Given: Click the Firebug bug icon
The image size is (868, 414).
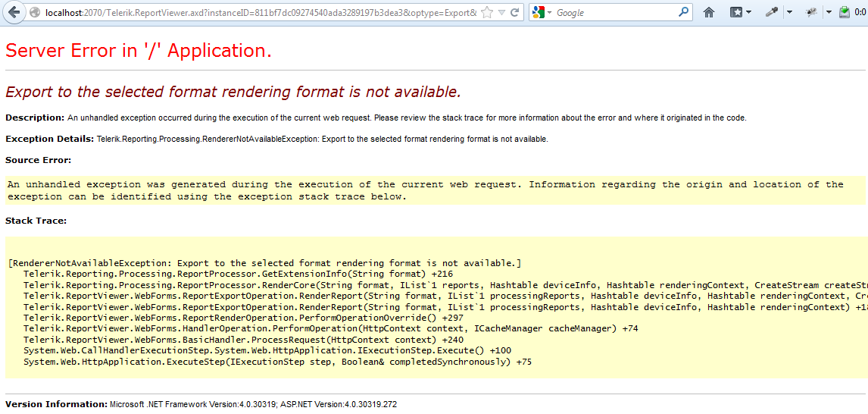Looking at the screenshot, I should tap(811, 12).
